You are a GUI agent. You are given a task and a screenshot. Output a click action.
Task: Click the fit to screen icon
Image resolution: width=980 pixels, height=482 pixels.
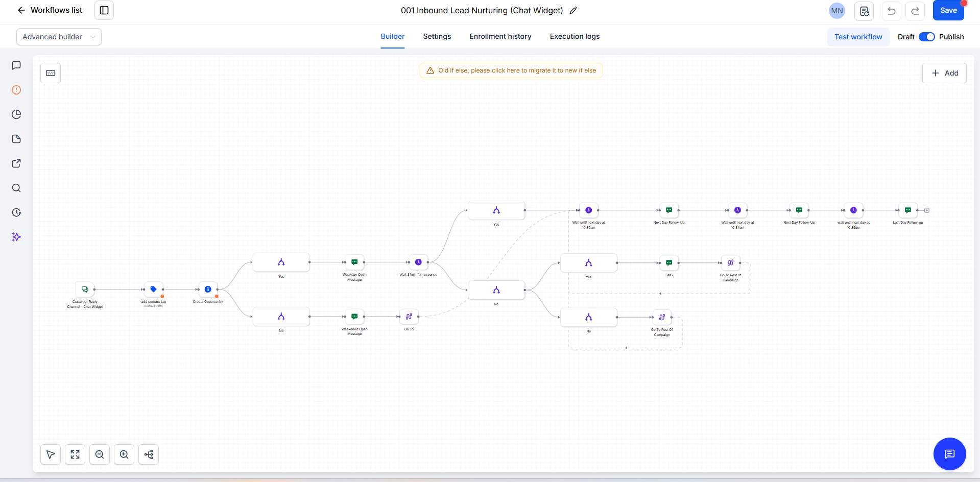tap(75, 454)
